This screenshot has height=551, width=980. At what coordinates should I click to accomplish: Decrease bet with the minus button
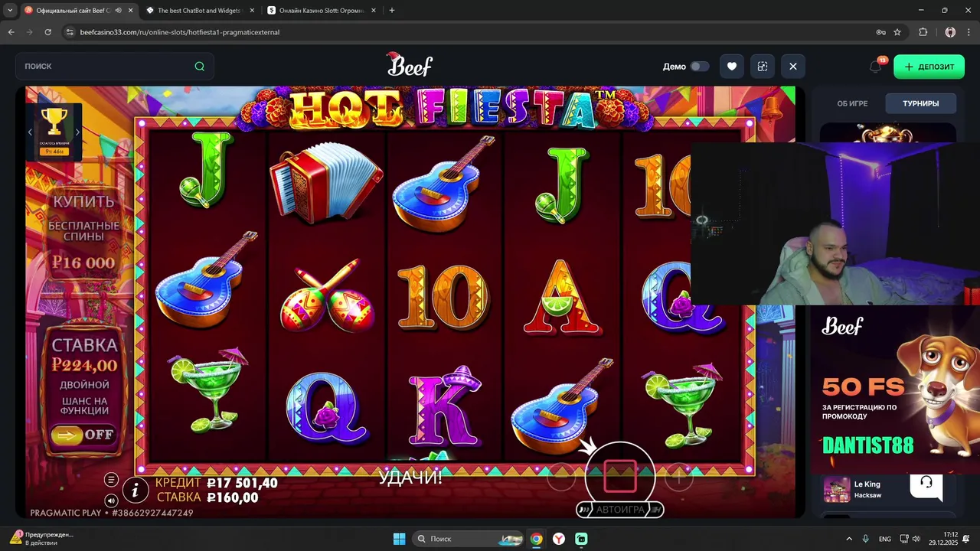pos(561,478)
